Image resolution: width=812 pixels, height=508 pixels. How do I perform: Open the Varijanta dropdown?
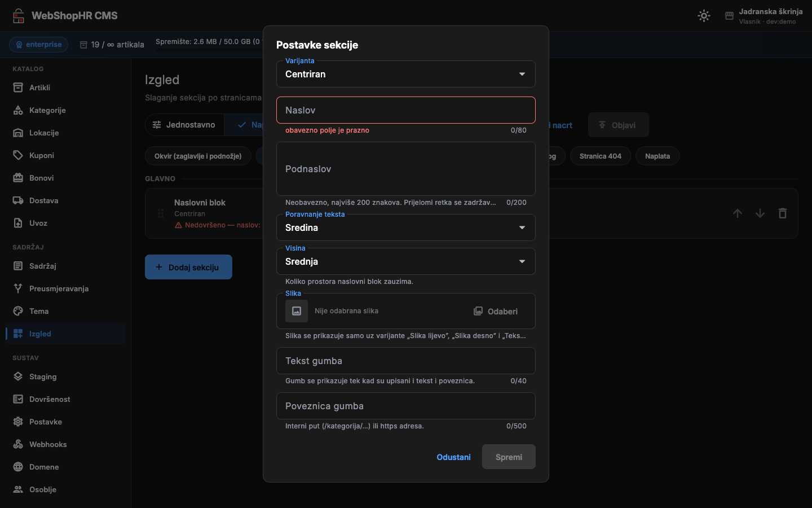click(406, 74)
